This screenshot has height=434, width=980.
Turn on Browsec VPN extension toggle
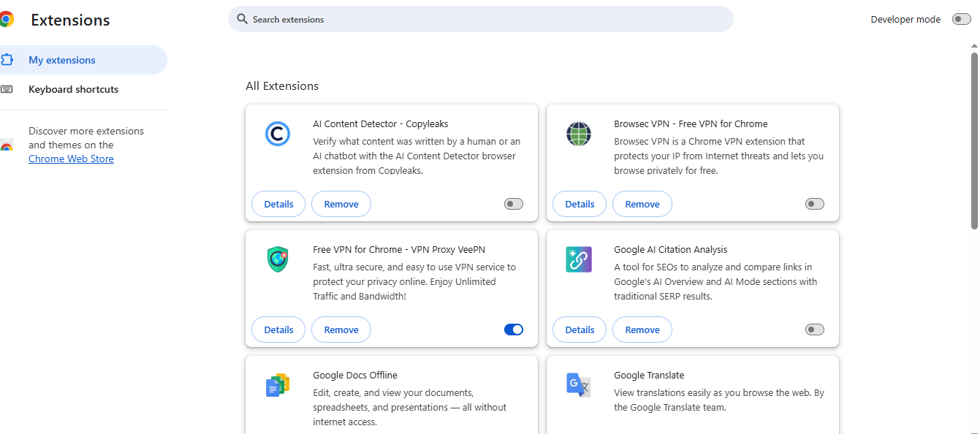click(815, 204)
